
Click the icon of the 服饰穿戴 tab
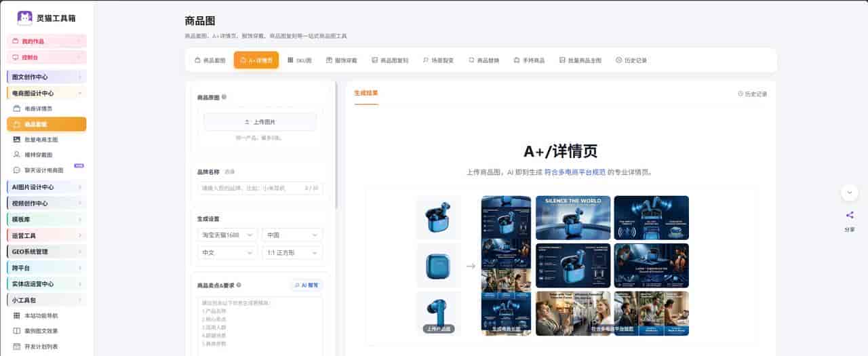pos(329,60)
